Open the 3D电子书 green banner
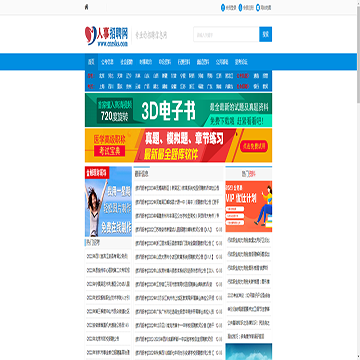 tap(178, 110)
